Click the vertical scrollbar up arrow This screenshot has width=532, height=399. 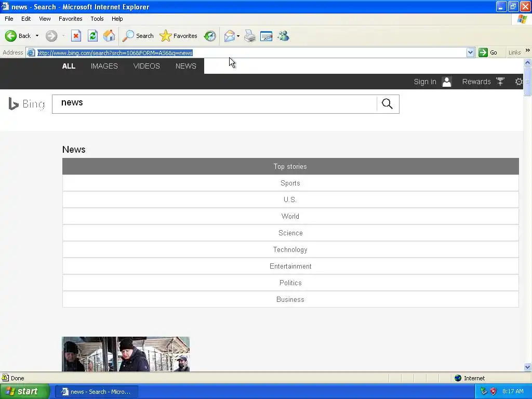(x=528, y=62)
